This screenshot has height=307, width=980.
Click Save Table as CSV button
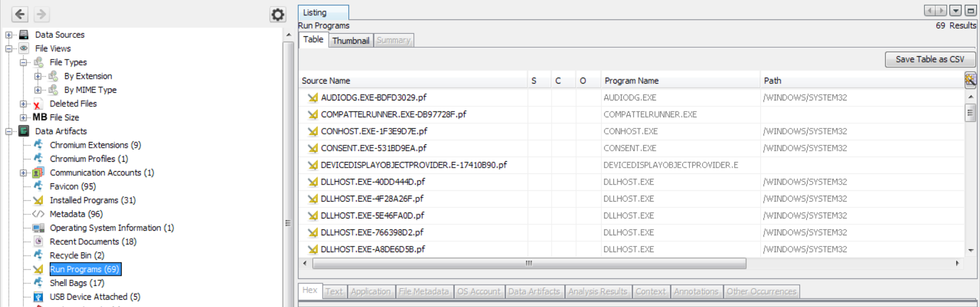[x=930, y=59]
